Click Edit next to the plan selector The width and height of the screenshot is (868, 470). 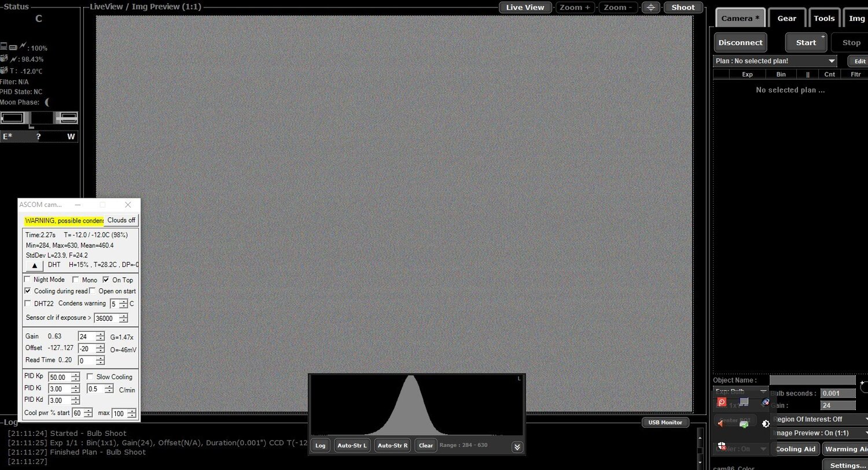859,61
